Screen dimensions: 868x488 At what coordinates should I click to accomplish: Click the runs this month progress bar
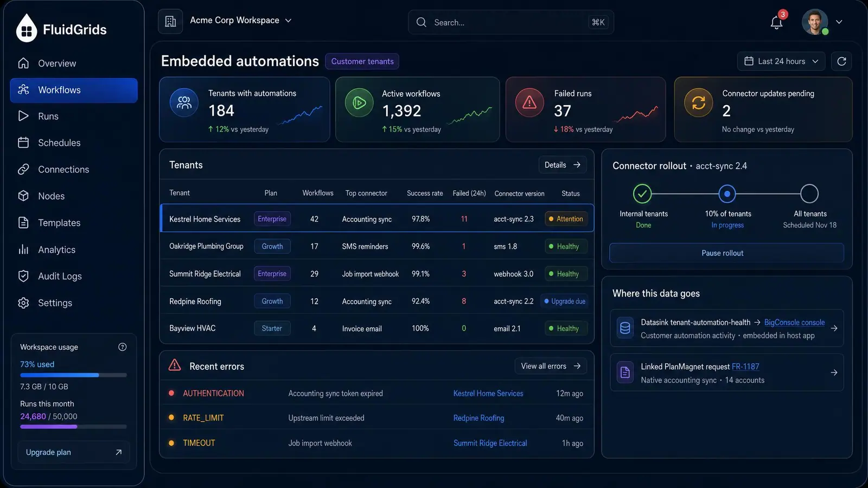pyautogui.click(x=73, y=427)
